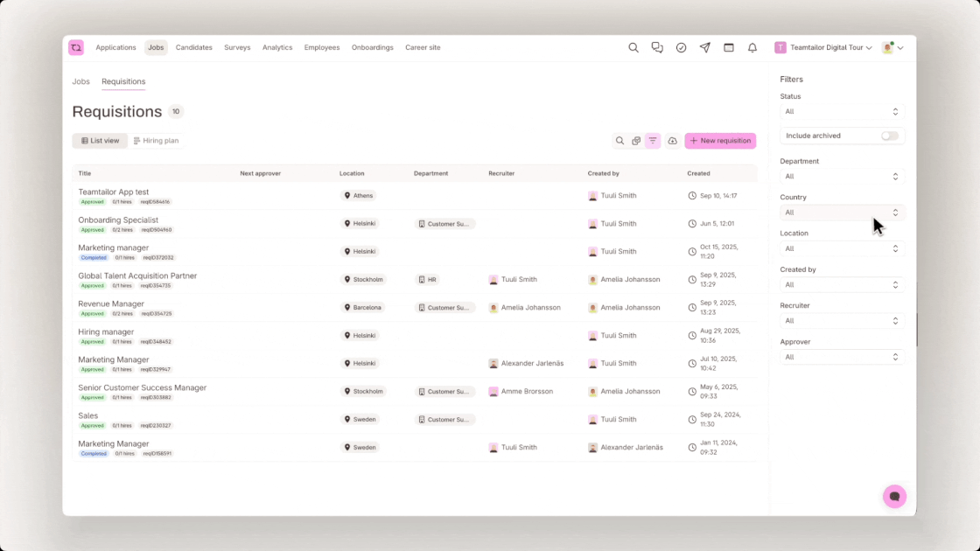980x551 pixels.
Task: Open the notifications bell
Action: click(x=752, y=47)
